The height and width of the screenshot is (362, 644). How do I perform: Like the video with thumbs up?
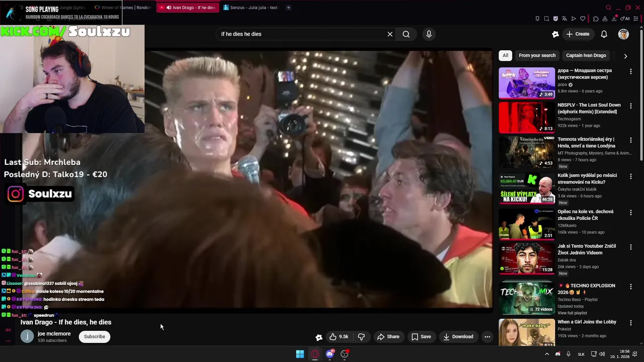[x=339, y=337]
